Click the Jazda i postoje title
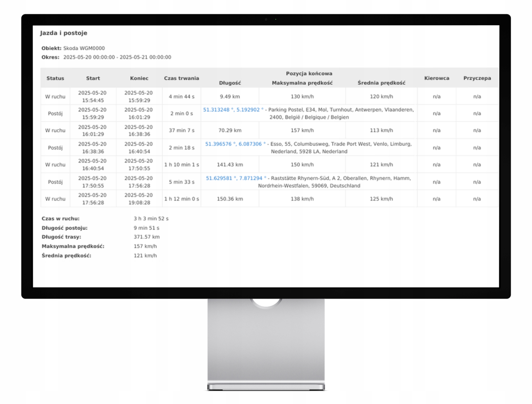 pos(64,33)
